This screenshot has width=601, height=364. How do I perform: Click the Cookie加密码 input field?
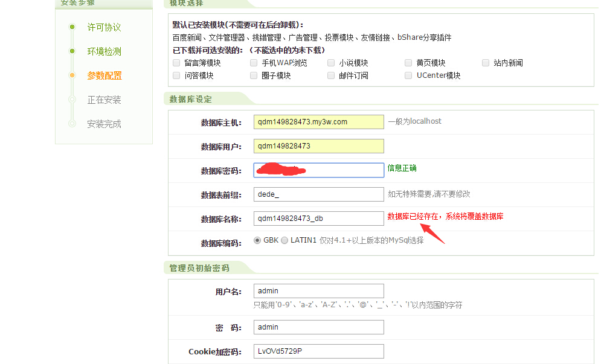(318, 351)
